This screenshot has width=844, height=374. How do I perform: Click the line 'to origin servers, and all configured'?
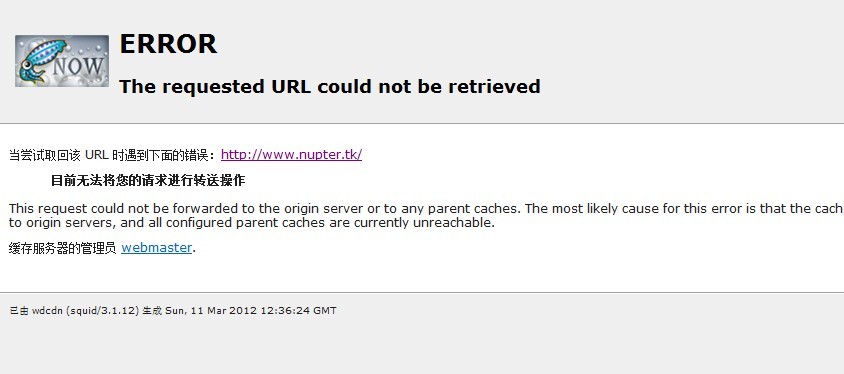coord(251,223)
